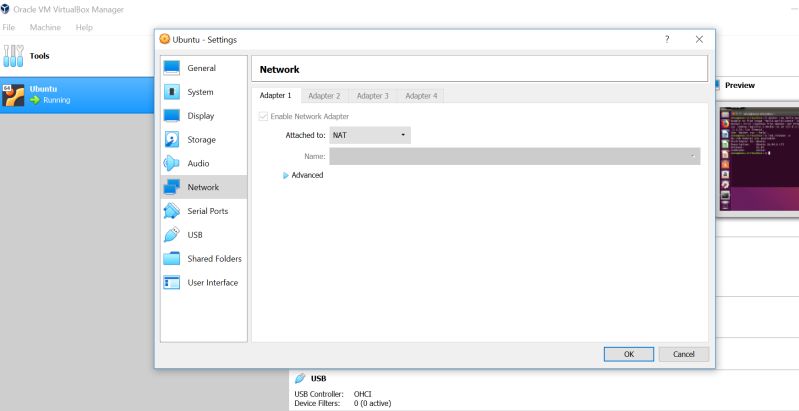Image resolution: width=799 pixels, height=411 pixels.
Task: Switch to the Adapter 3 tab
Action: click(x=372, y=96)
